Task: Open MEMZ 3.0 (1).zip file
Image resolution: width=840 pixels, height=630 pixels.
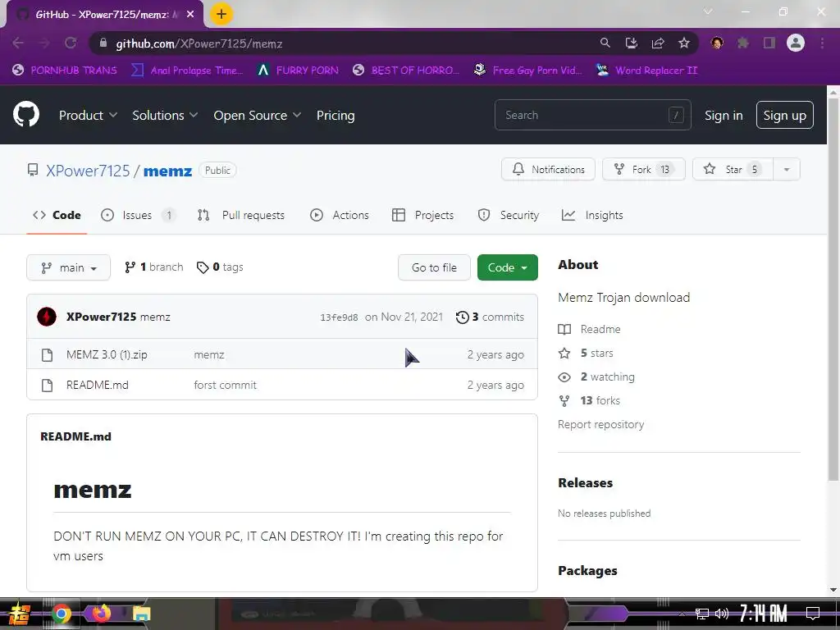Action: [x=107, y=354]
